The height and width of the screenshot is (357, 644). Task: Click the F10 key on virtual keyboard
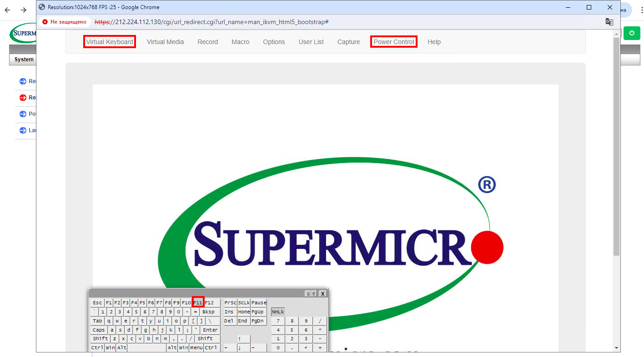[x=186, y=302]
